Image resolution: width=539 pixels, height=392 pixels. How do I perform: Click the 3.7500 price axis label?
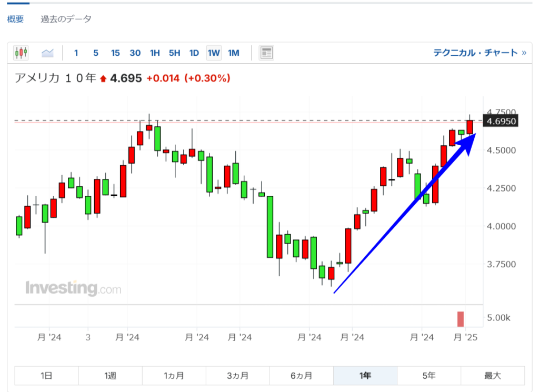click(502, 264)
